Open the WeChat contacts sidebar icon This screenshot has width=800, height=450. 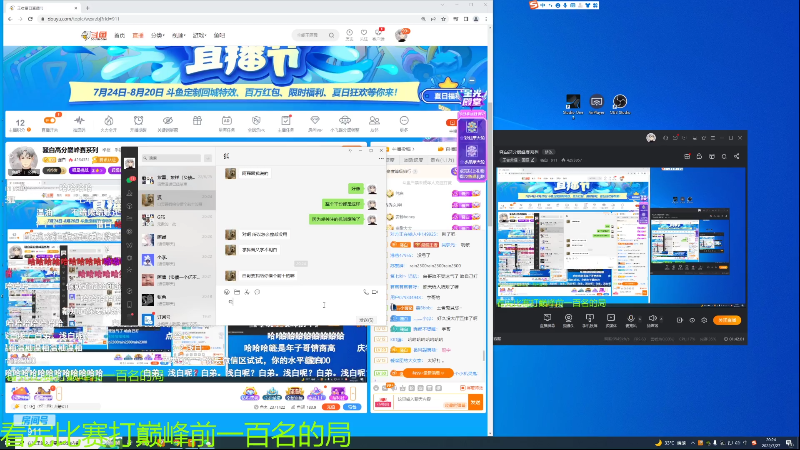click(x=130, y=193)
